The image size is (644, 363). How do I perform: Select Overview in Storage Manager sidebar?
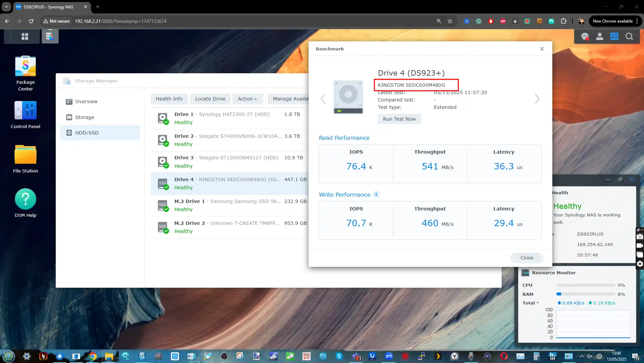tap(100, 102)
